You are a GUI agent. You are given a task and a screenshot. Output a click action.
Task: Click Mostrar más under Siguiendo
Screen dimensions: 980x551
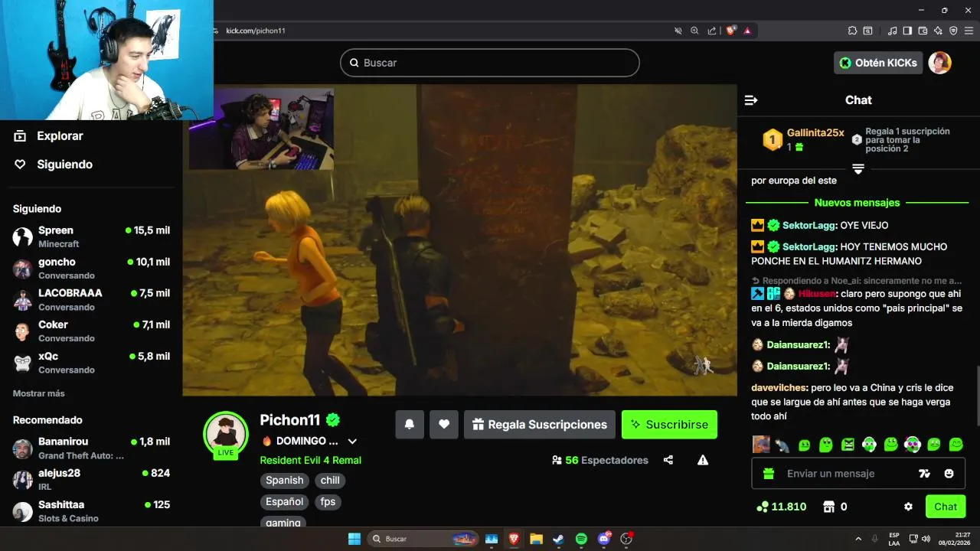(x=39, y=393)
